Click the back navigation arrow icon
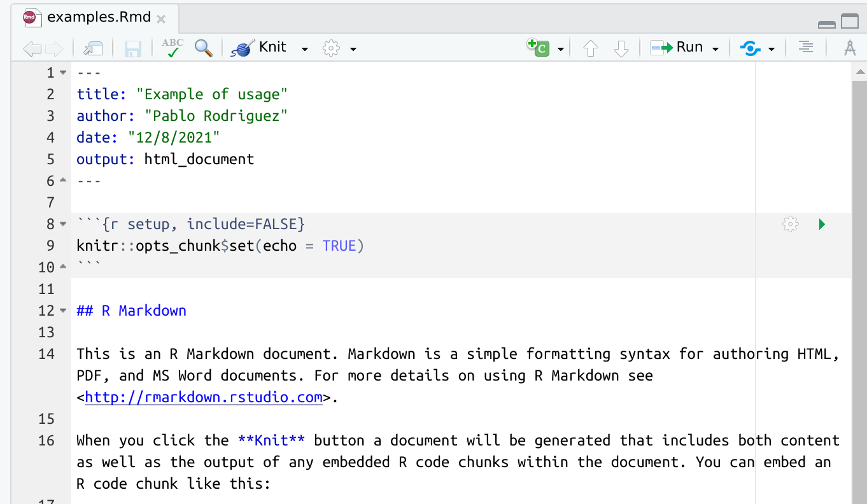The image size is (867, 504). point(32,48)
